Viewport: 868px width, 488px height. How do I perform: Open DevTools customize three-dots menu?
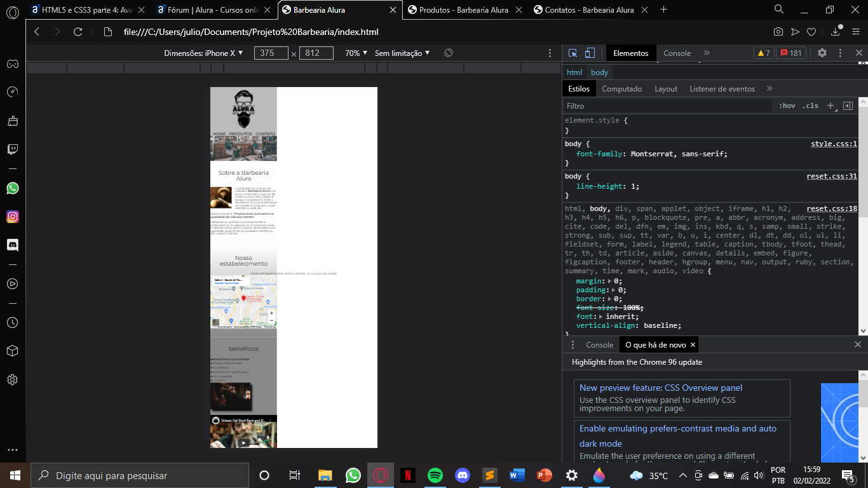[x=840, y=53]
